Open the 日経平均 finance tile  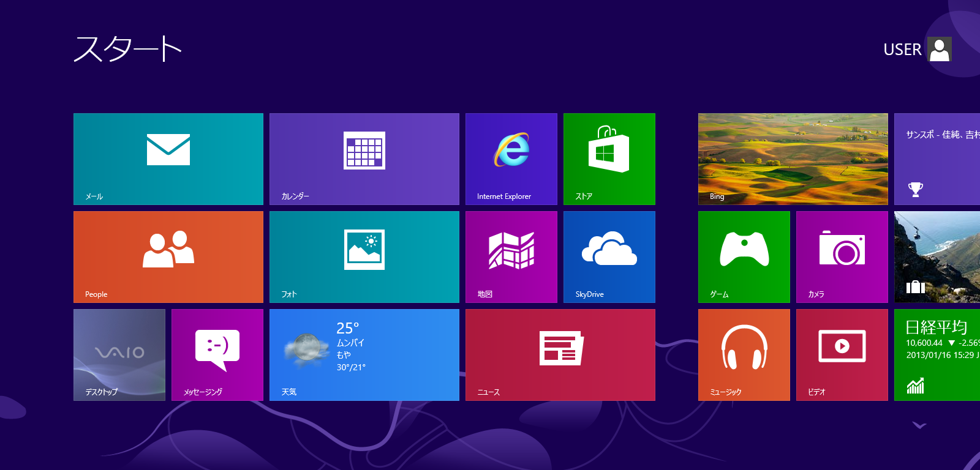click(937, 355)
